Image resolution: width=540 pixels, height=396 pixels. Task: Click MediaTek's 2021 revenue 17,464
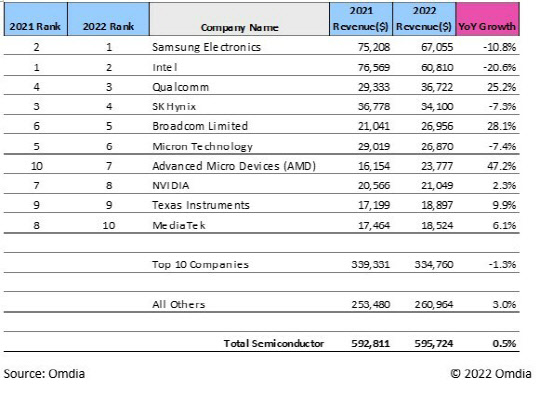click(374, 226)
